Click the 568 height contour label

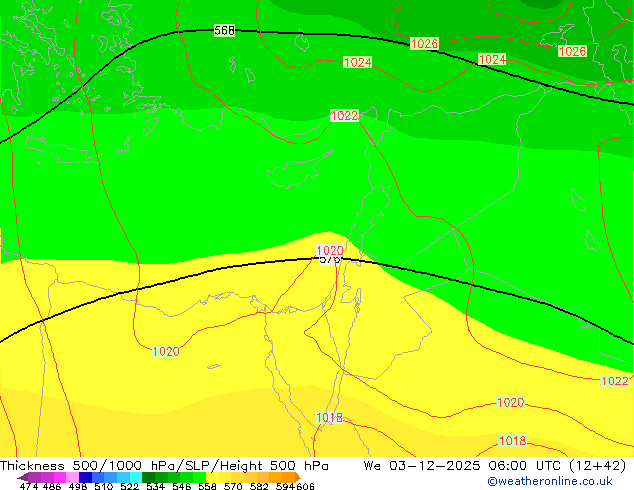[224, 30]
